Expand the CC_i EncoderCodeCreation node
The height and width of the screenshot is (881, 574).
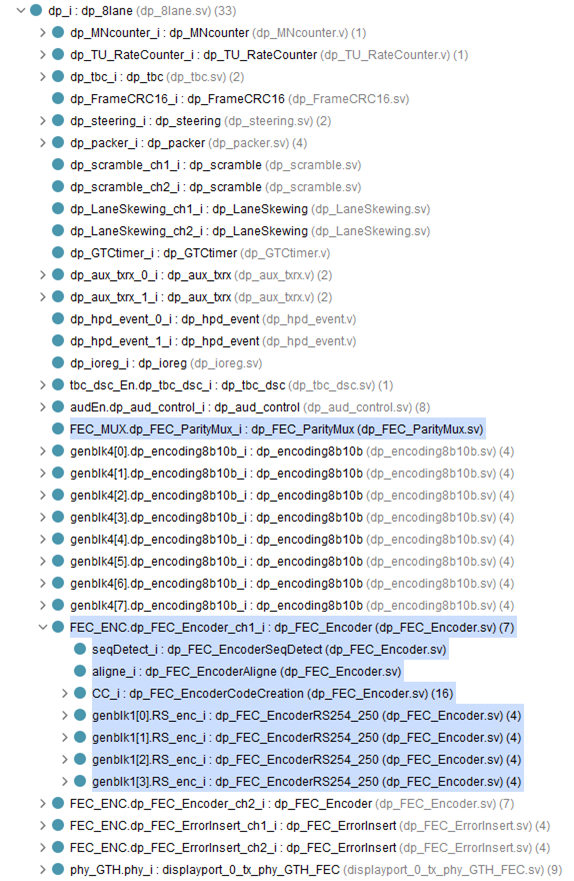(65, 693)
